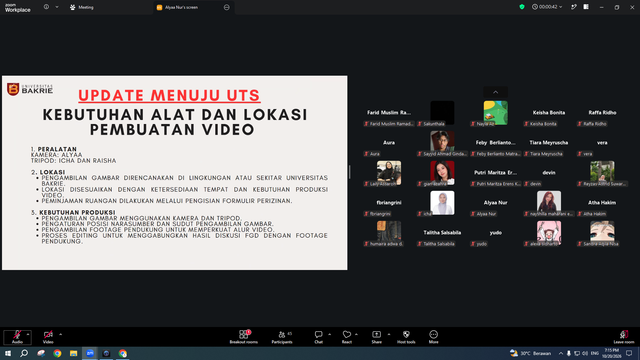Screen dimensions: 640x360
Task: Open File Explorer from the taskbar
Action: pos(73,353)
